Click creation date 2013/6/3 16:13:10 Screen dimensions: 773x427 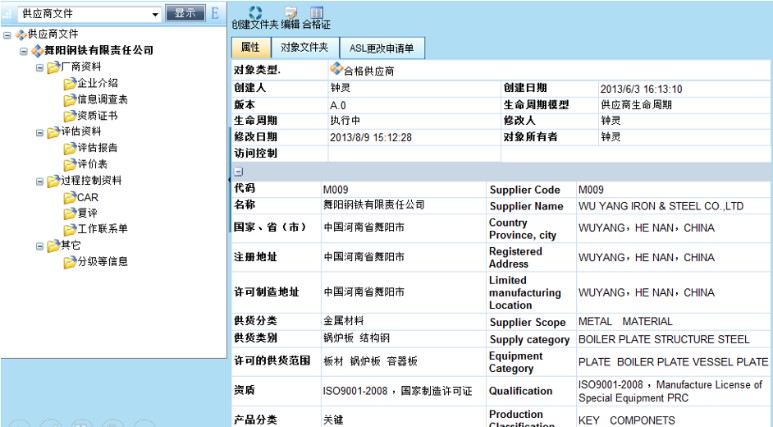point(641,89)
